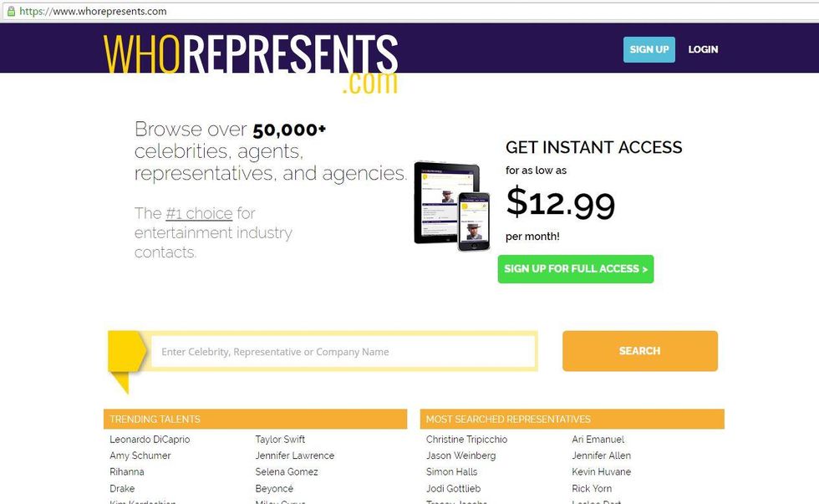This screenshot has width=819, height=504.
Task: Select Christine Tripicchio representative link
Action: pos(466,440)
